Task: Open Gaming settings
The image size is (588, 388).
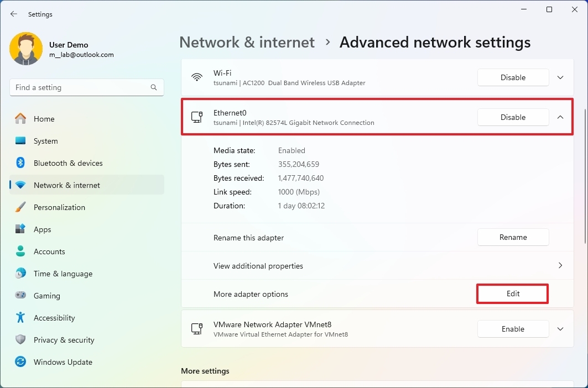Action: click(x=48, y=296)
